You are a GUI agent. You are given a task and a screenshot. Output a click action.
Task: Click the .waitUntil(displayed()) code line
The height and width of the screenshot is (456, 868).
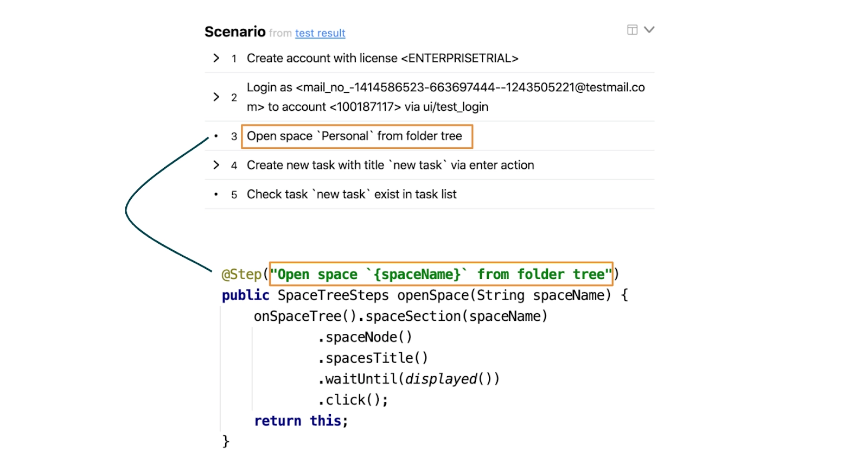click(409, 379)
